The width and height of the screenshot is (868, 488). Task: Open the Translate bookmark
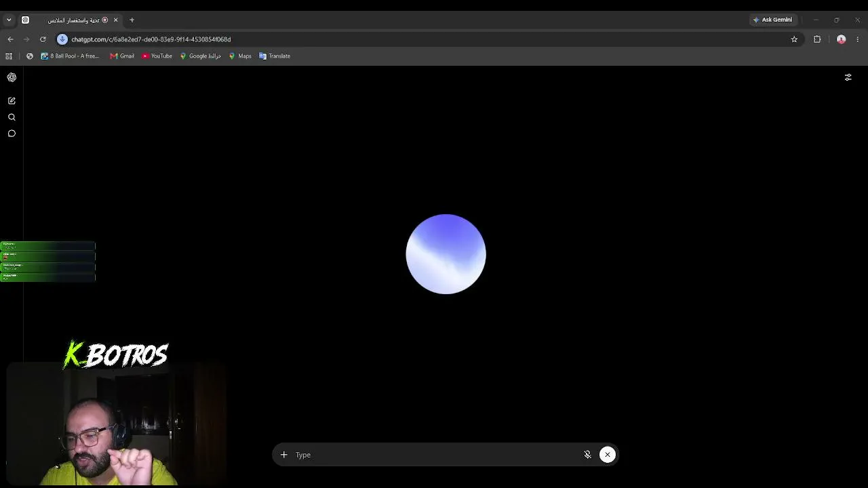point(275,56)
